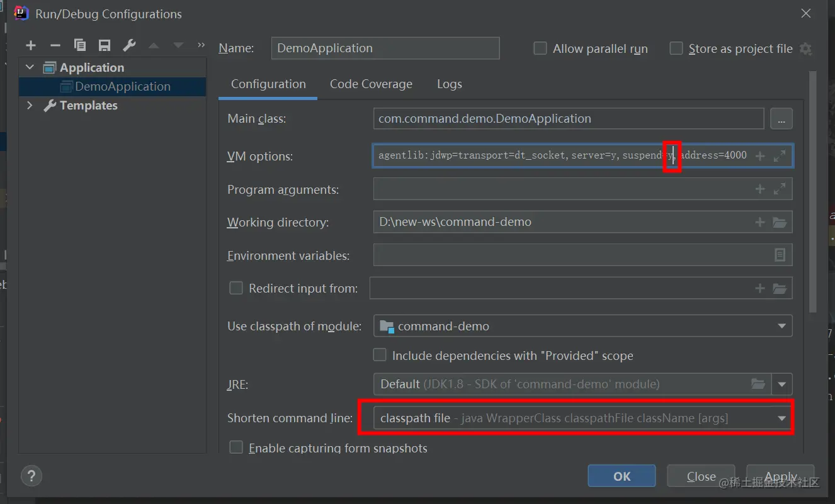Add a new configuration with the plus icon
The image size is (835, 504).
coord(31,45)
